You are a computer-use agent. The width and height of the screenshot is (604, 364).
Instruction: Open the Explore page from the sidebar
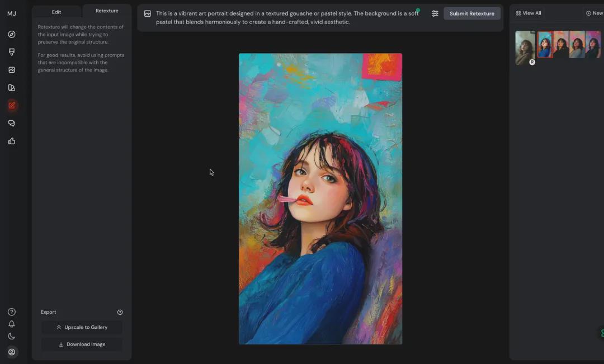pyautogui.click(x=12, y=34)
